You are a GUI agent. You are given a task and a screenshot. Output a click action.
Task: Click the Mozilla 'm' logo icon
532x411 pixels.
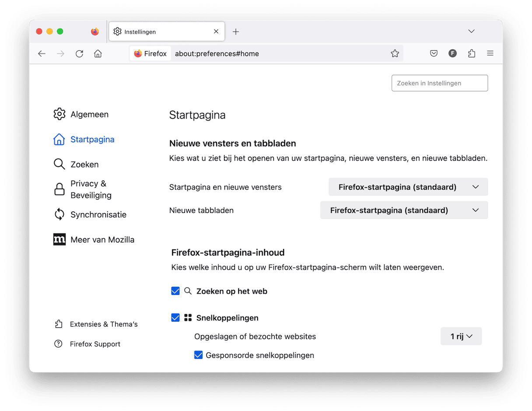[59, 239]
